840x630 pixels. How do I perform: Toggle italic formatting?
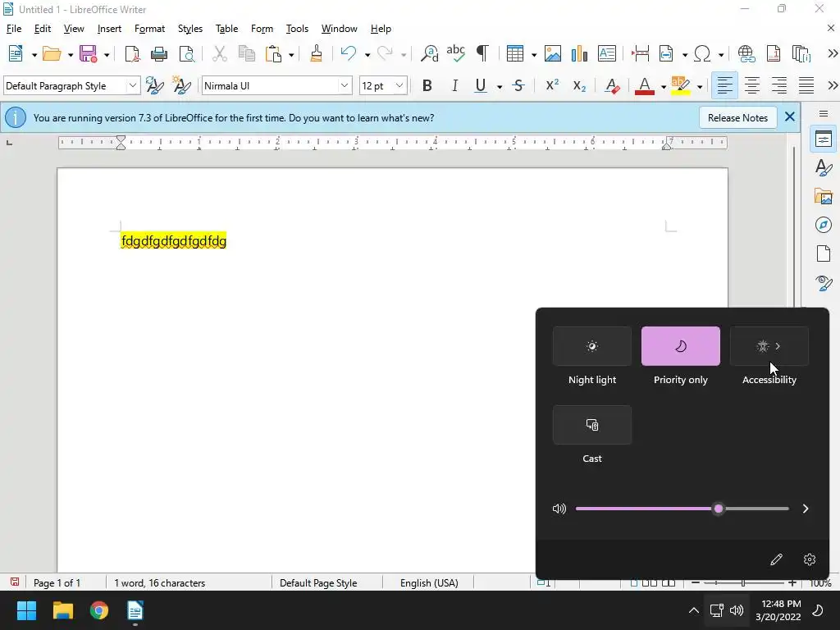click(454, 85)
